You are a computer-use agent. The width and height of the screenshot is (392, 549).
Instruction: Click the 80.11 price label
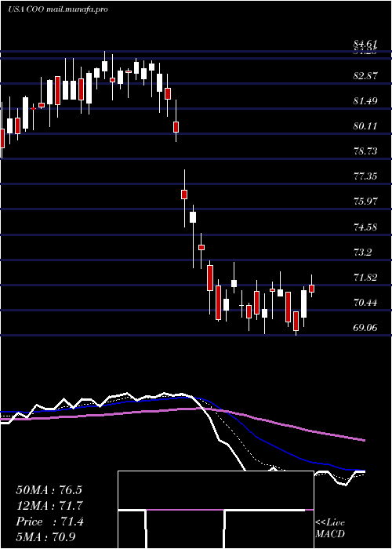(x=365, y=125)
